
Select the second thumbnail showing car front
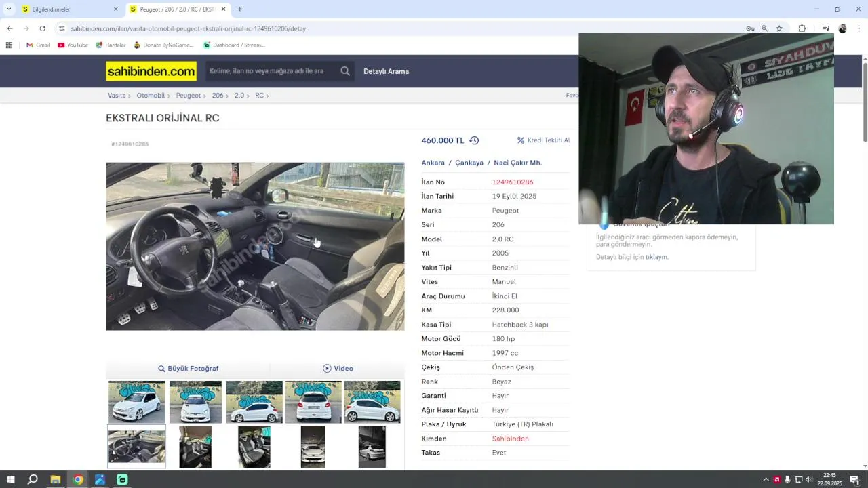(x=195, y=402)
